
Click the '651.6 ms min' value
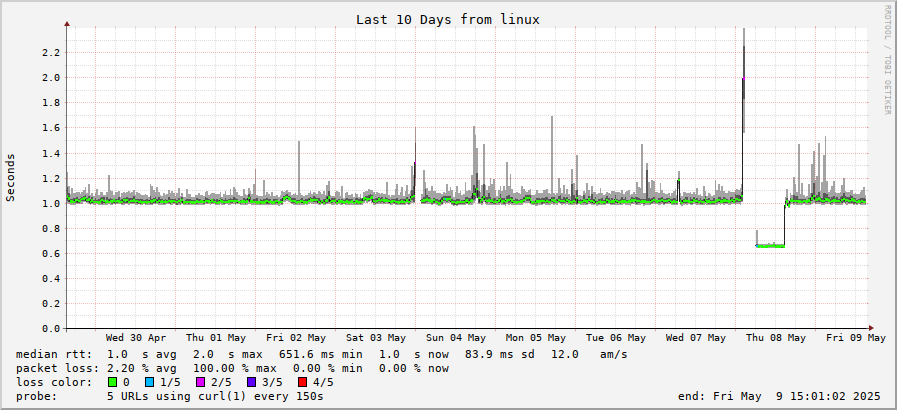[320, 355]
